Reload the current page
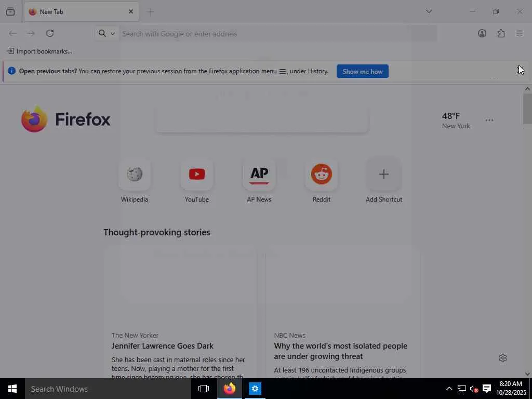 point(50,33)
